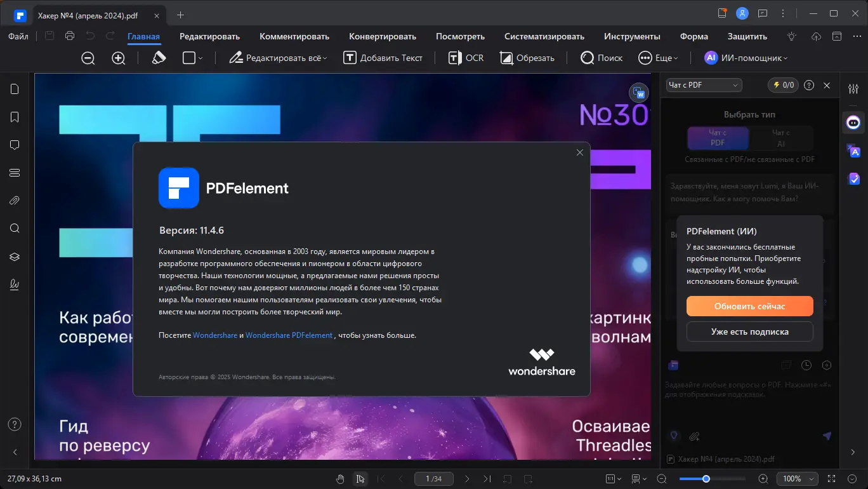This screenshot has width=868, height=489.
Task: Click the zoom slider in status bar
Action: 712,479
